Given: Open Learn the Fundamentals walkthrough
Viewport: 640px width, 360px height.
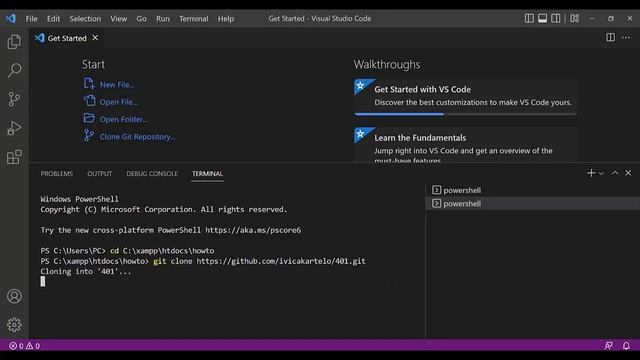Looking at the screenshot, I should (x=465, y=144).
